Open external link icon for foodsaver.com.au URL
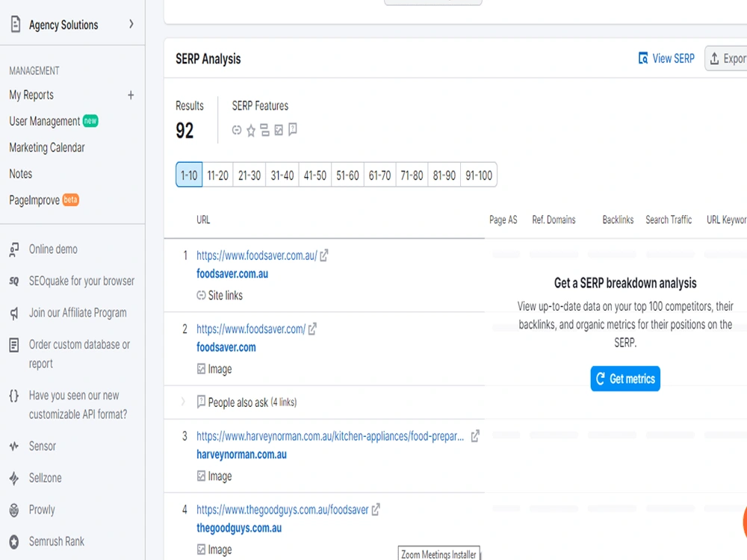The image size is (747, 560). click(324, 255)
